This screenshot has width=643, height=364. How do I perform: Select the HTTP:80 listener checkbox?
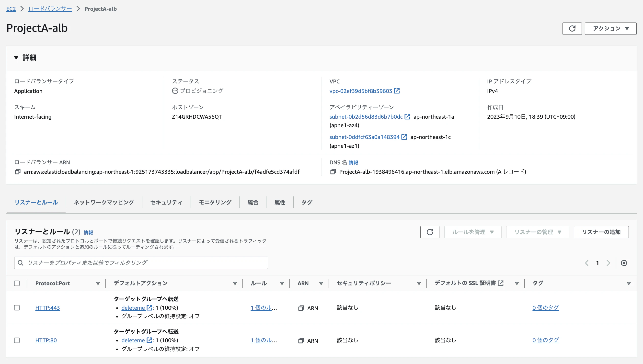click(x=17, y=340)
